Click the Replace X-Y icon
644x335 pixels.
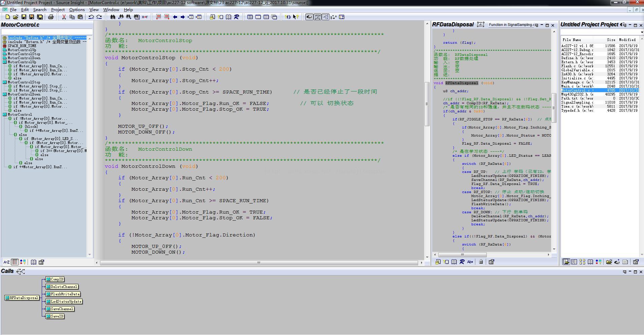(x=145, y=17)
